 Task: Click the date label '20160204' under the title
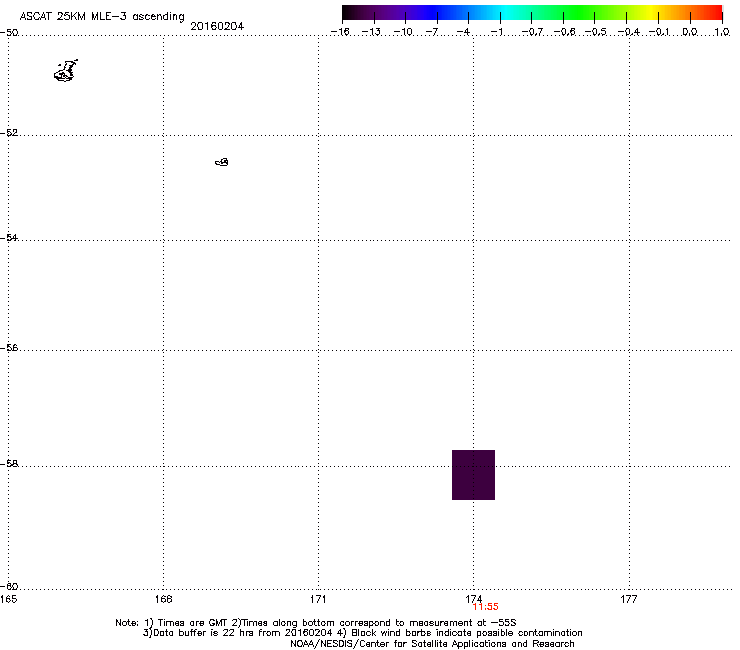click(217, 26)
